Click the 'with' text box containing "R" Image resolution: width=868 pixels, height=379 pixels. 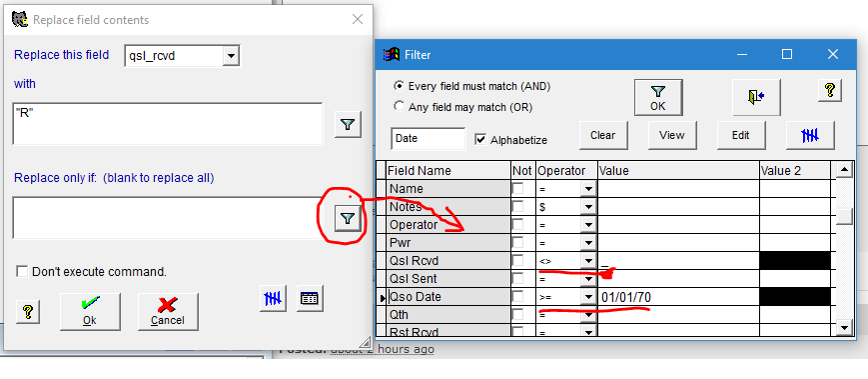(x=167, y=124)
